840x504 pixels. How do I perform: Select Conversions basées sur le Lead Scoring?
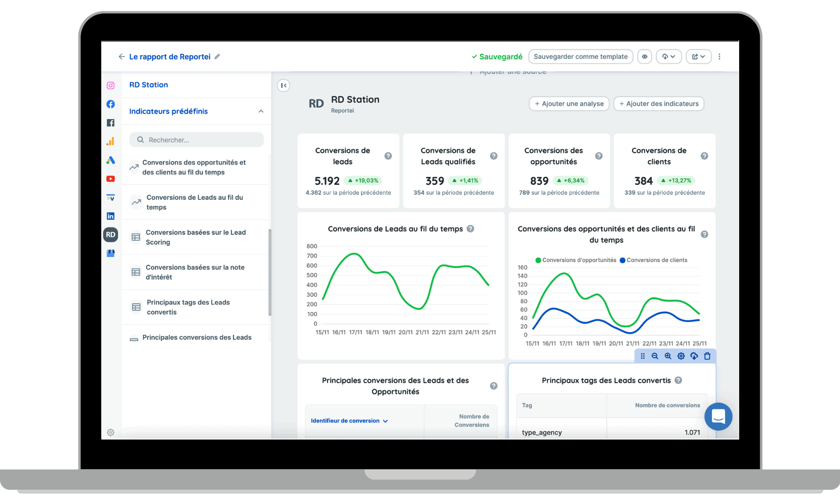(x=196, y=237)
